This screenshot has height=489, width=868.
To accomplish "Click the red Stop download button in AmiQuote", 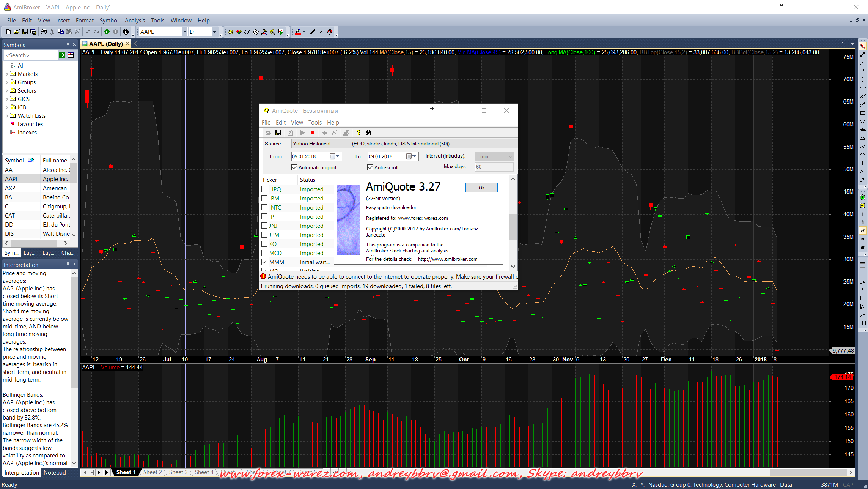I will (312, 133).
